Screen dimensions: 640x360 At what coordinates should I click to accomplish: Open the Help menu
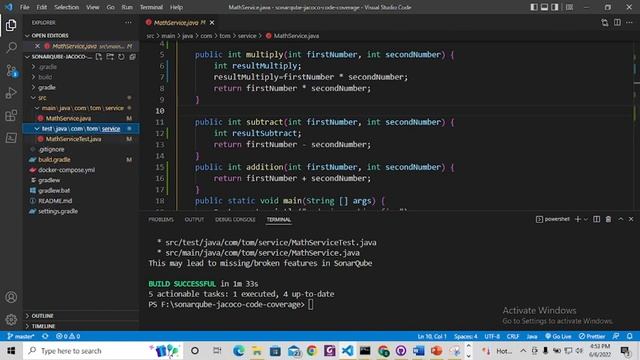176,7
